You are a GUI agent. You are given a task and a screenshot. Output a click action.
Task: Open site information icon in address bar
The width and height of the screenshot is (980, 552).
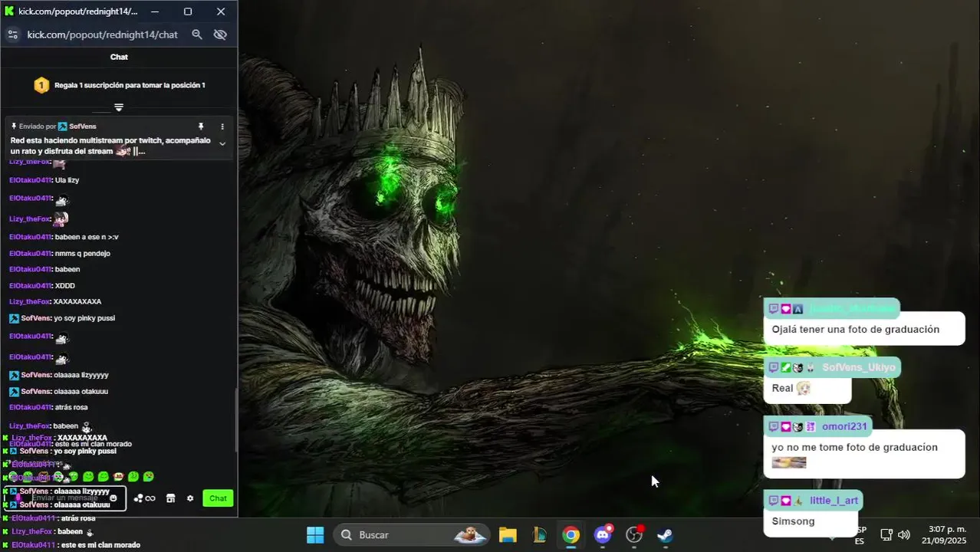(12, 34)
